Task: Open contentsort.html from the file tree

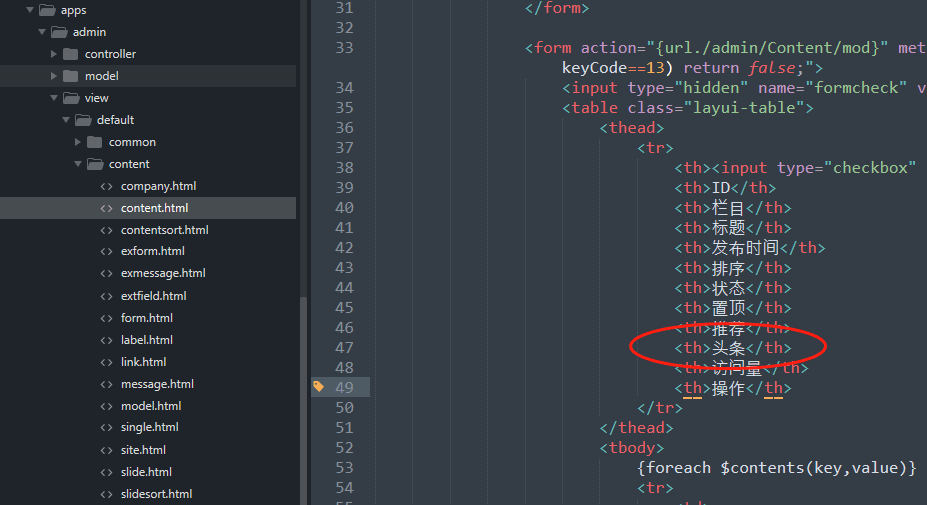Action: (x=164, y=230)
